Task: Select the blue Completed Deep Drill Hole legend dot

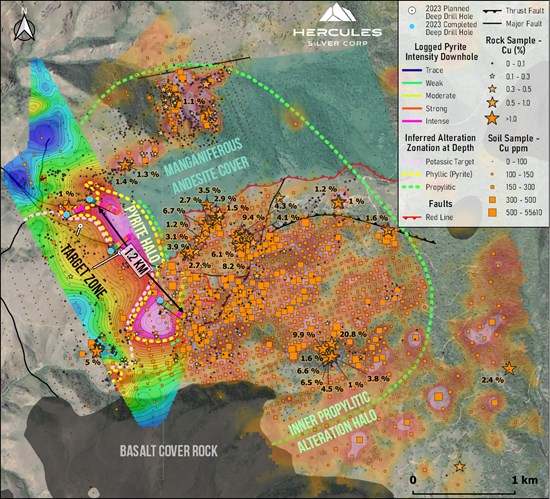Action: pyautogui.click(x=412, y=26)
